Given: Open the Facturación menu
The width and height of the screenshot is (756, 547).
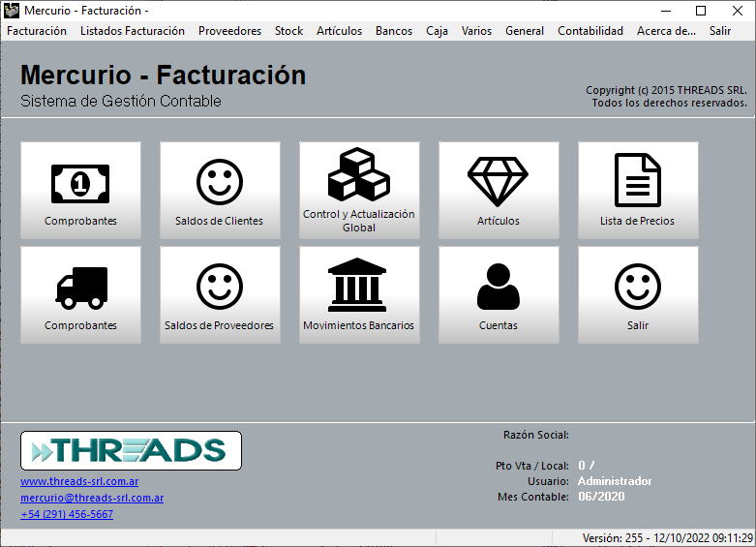Looking at the screenshot, I should tap(37, 31).
